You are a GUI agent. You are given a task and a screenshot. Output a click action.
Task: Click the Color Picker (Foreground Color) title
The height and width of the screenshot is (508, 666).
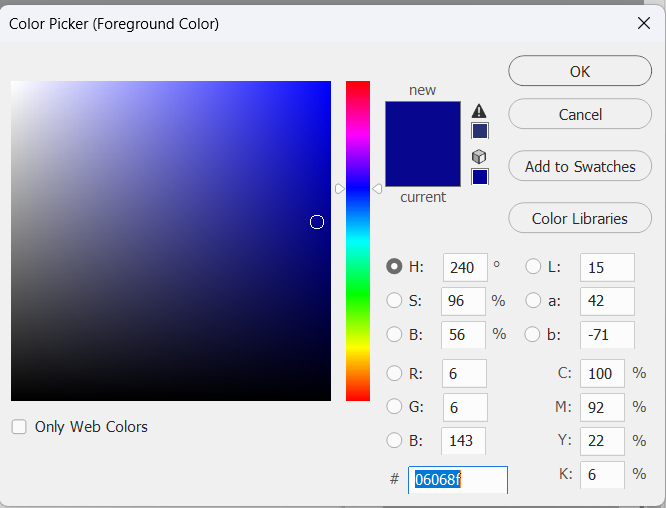pos(114,24)
